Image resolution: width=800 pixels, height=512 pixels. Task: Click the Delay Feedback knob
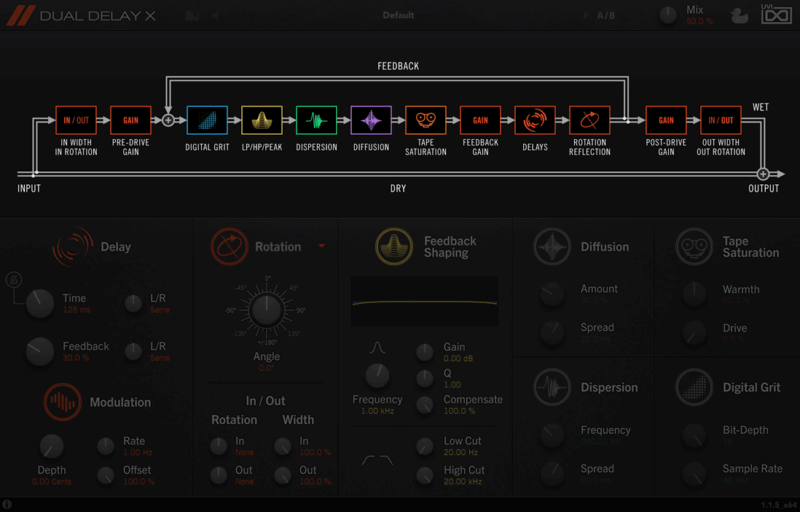pyautogui.click(x=40, y=351)
